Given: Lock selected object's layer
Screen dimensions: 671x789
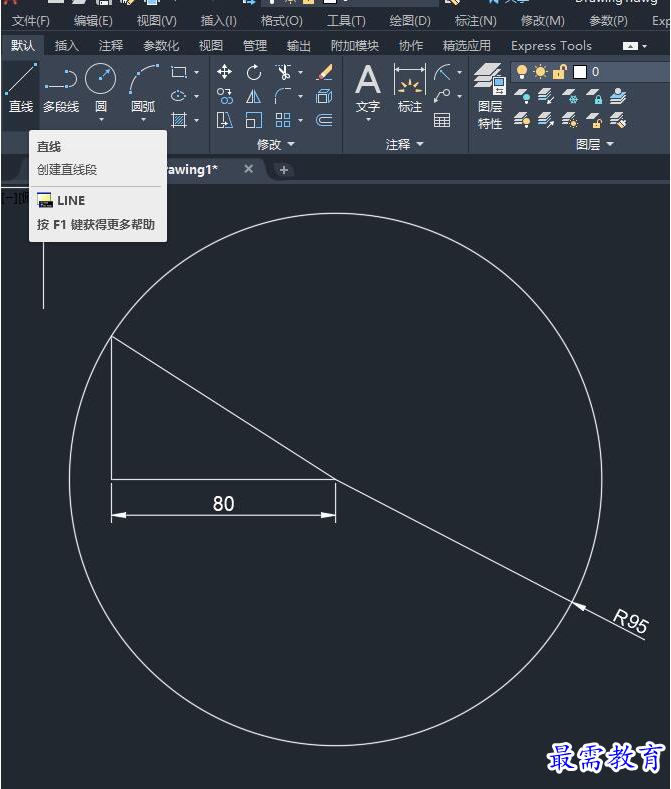Looking at the screenshot, I should (594, 96).
